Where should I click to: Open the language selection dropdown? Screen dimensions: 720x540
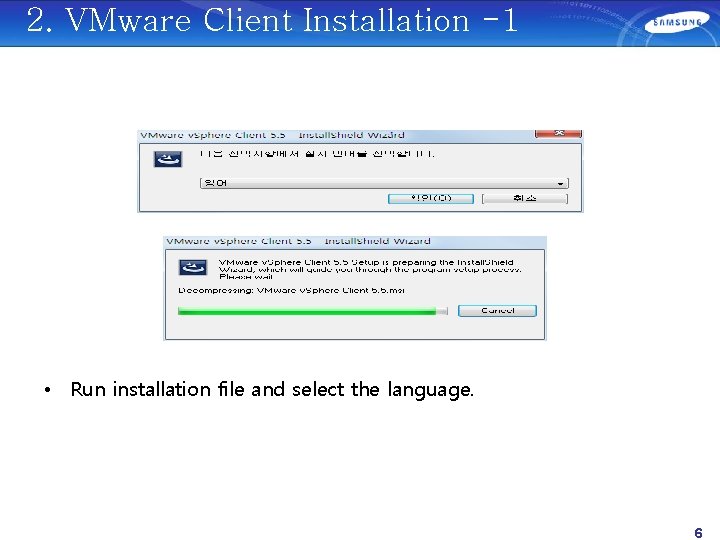click(384, 183)
